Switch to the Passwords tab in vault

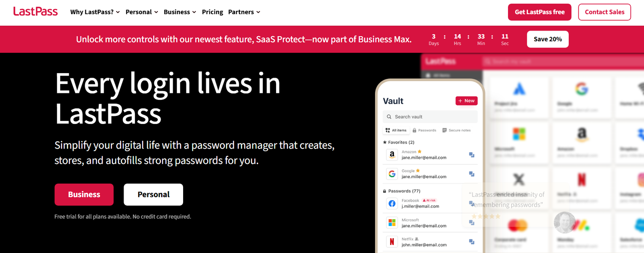(425, 130)
